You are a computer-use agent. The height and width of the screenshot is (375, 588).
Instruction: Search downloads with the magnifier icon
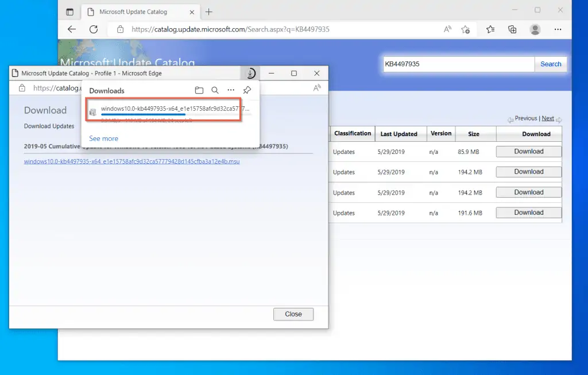(215, 90)
